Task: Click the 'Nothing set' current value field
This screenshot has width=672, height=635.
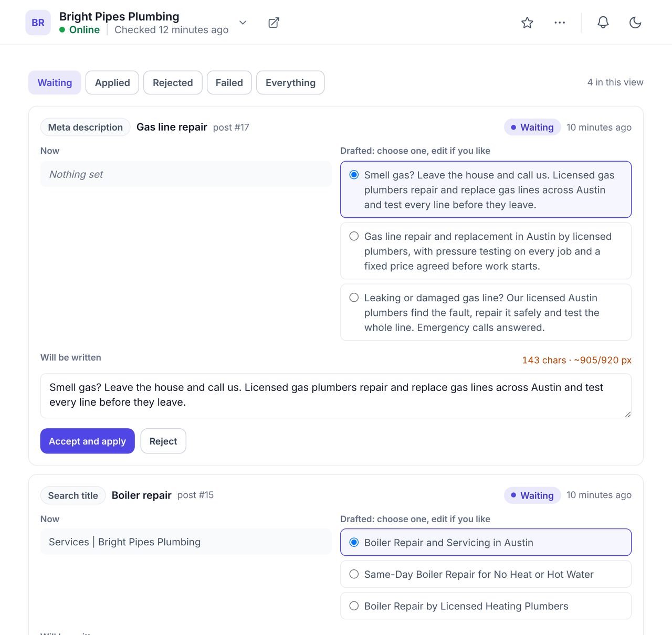Action: 186,174
